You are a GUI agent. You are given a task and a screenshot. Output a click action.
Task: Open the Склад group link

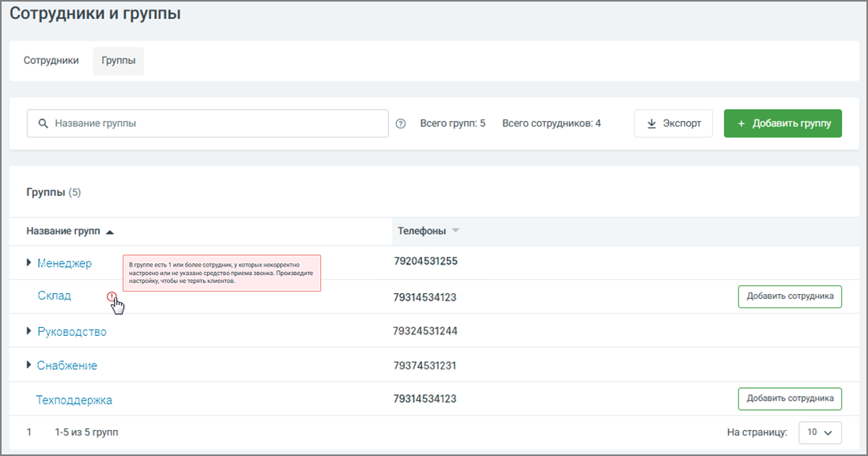(x=55, y=296)
